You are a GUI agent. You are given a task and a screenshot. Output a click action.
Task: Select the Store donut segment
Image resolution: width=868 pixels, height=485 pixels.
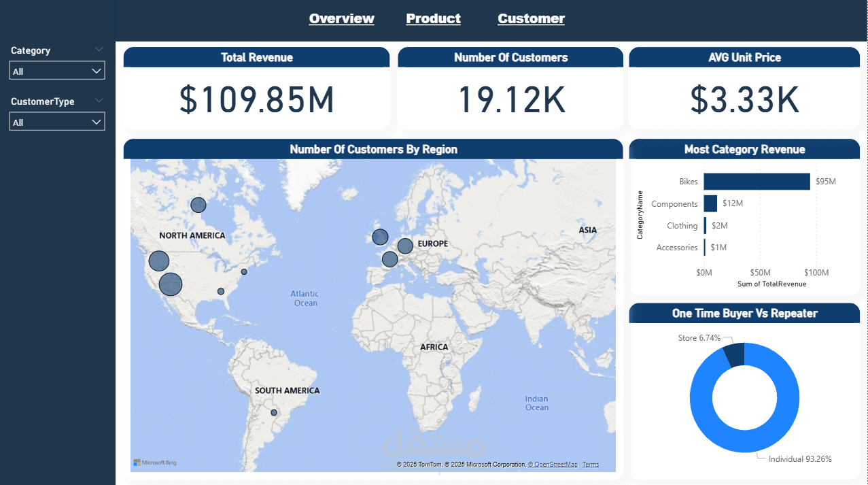(735, 354)
